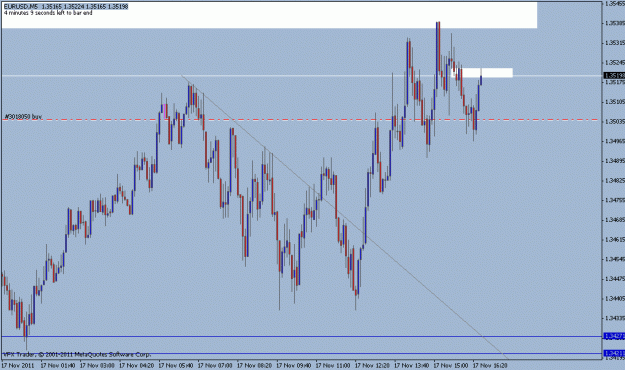Click the 1.35385 price axis label

point(615,23)
